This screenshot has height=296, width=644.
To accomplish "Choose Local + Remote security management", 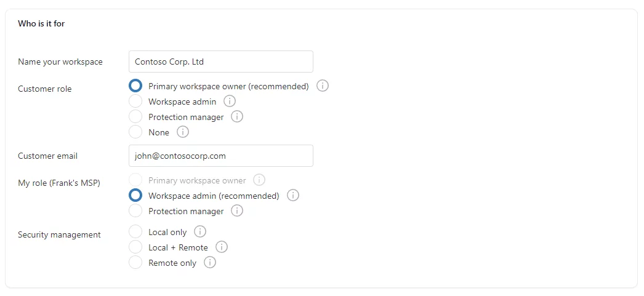I will (x=135, y=247).
